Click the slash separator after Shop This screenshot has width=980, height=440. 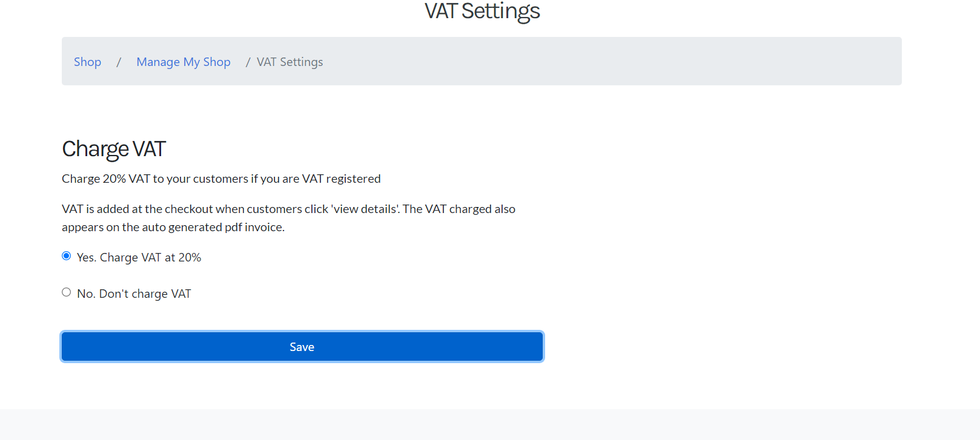point(119,62)
